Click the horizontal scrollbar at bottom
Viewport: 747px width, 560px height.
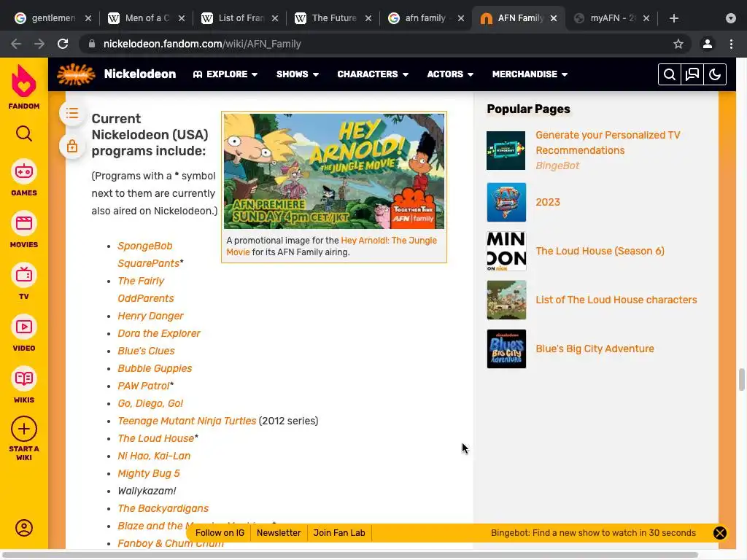(x=350, y=555)
